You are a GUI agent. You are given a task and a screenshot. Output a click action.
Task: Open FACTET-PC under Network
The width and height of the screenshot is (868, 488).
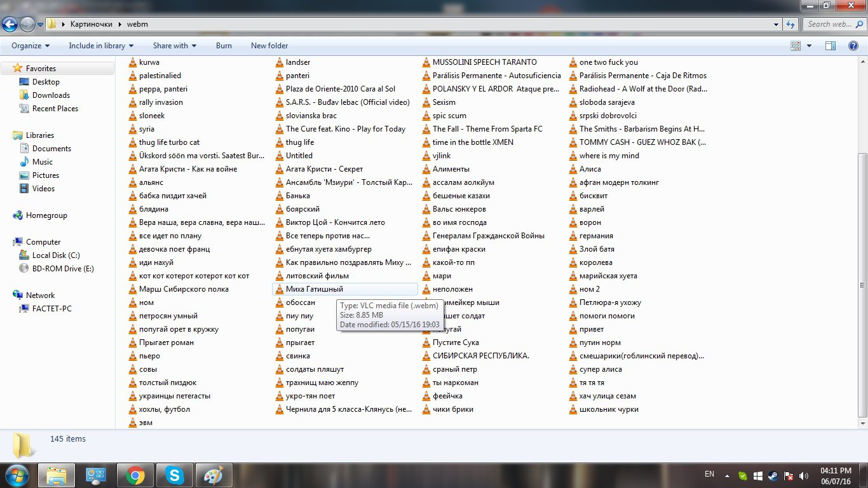pos(52,309)
